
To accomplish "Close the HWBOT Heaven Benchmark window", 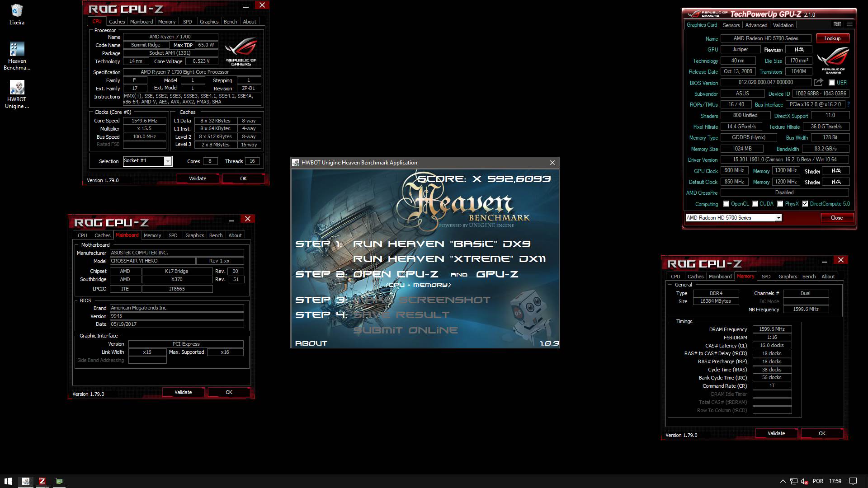I will 552,163.
